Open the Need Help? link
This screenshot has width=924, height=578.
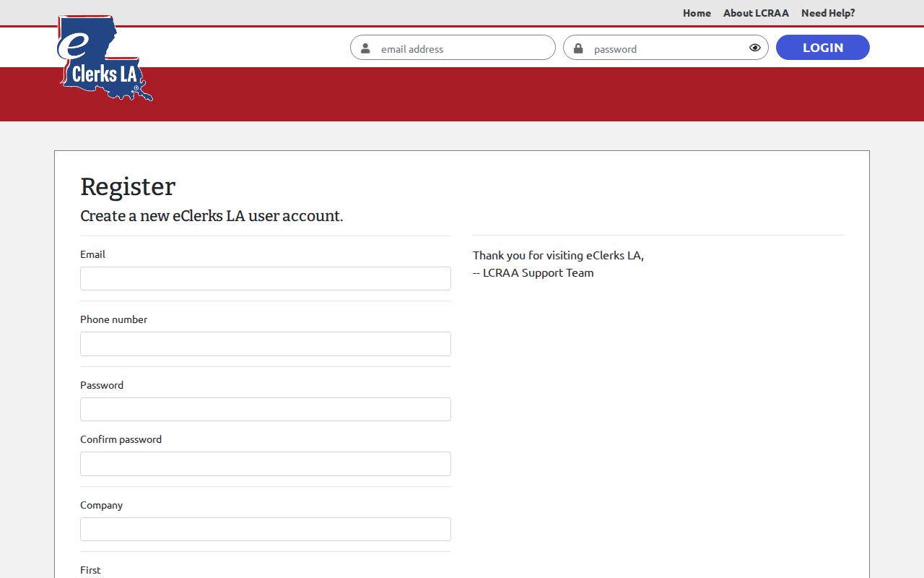[x=828, y=13]
